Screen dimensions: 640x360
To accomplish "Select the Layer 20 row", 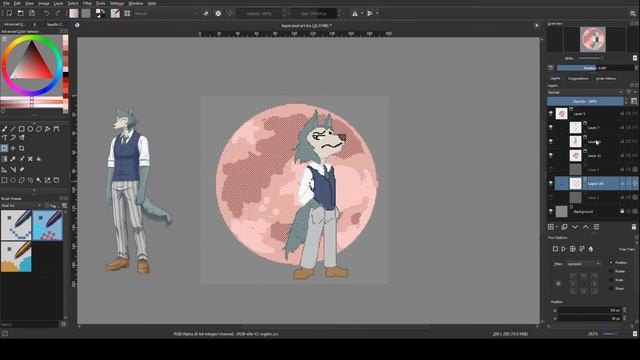I will pos(596,183).
